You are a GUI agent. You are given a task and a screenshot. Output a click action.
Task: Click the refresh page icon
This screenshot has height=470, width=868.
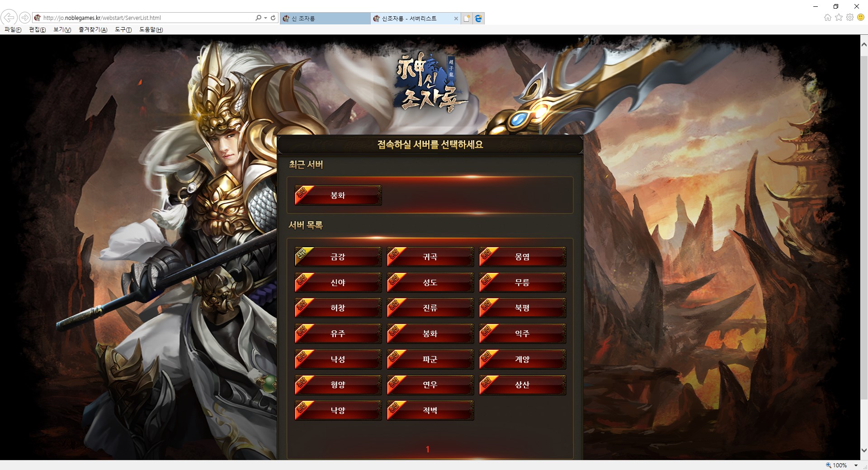pyautogui.click(x=273, y=18)
